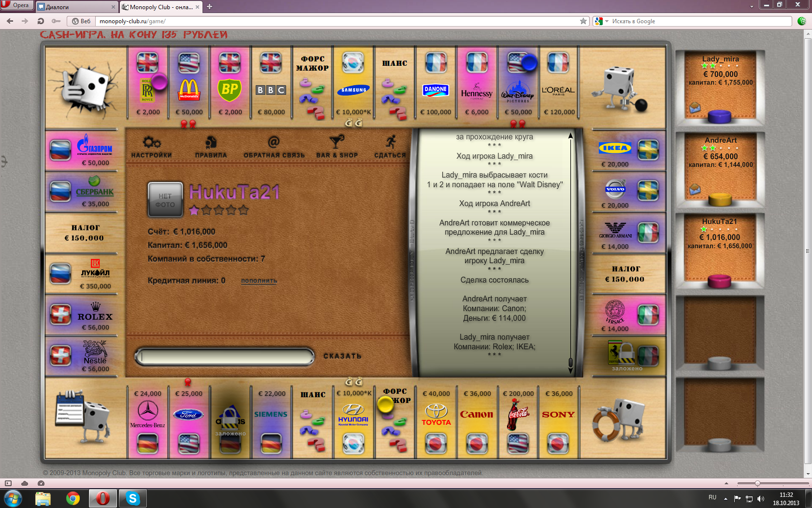Click the monopoly-club.ru address bar
The width and height of the screenshot is (812, 508).
click(338, 21)
